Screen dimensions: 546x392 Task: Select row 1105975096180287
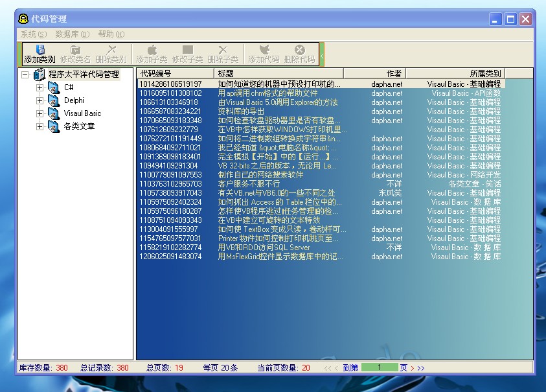321,211
